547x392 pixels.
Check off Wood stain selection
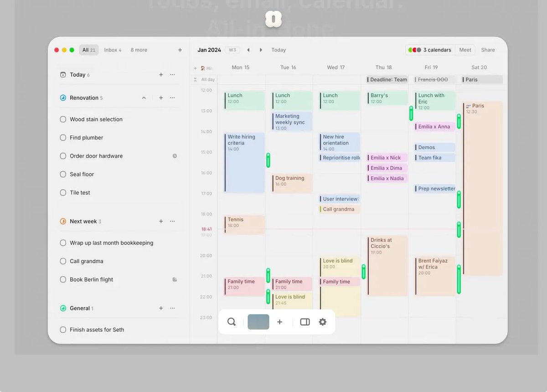[63, 119]
